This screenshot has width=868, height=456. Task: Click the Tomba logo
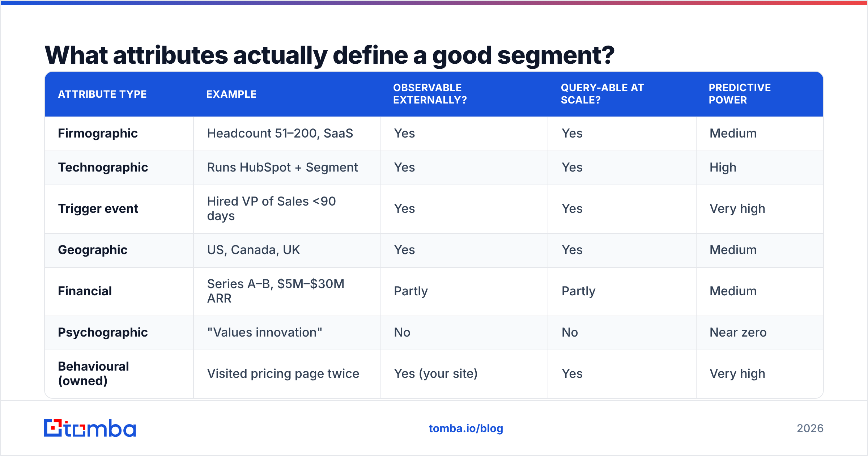[x=90, y=428]
